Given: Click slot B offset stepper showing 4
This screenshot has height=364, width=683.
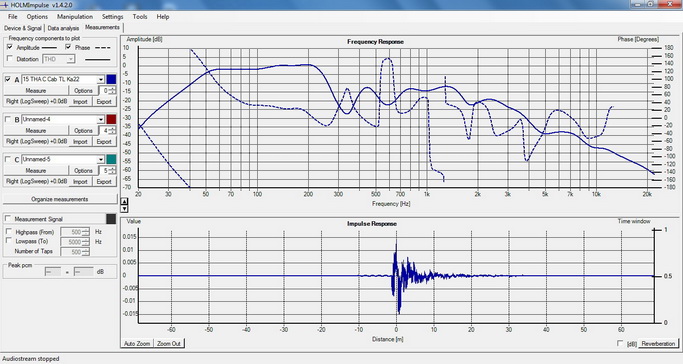Looking at the screenshot, I should [x=113, y=131].
